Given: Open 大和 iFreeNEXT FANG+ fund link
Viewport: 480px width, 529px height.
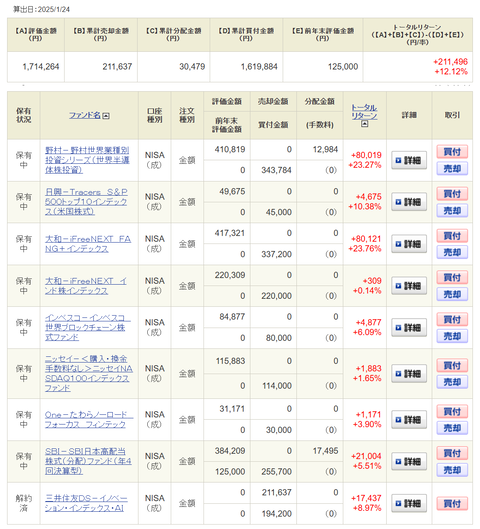Looking at the screenshot, I should click(x=88, y=244).
